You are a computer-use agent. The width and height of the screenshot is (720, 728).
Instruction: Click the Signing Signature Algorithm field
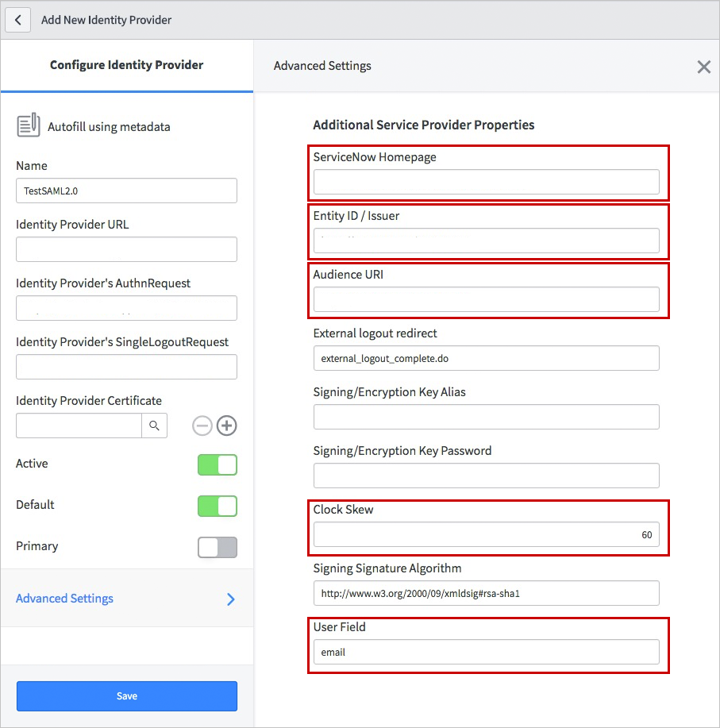click(486, 593)
